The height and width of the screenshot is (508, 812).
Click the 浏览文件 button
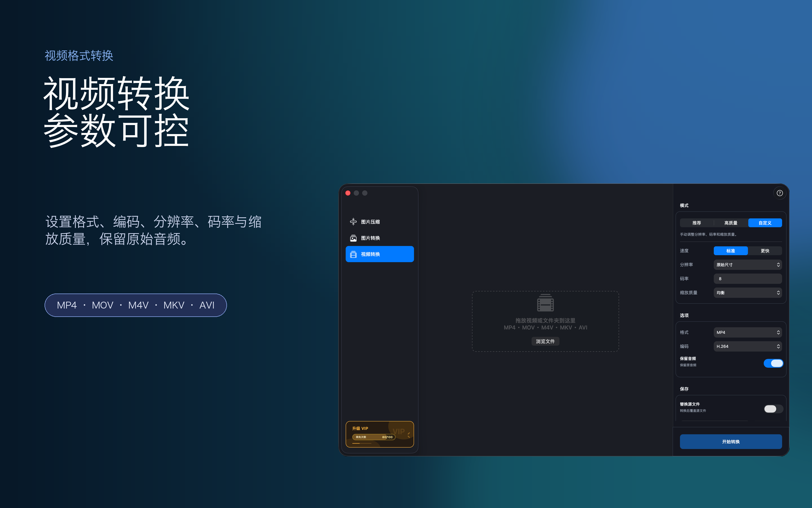(545, 341)
